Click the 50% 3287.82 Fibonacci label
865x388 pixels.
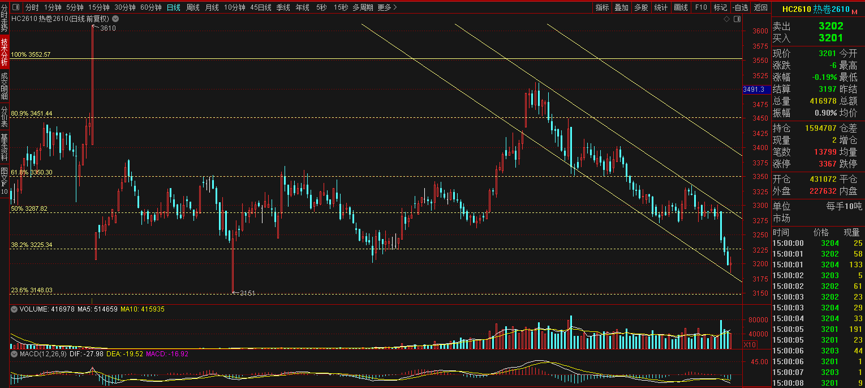[x=29, y=209]
